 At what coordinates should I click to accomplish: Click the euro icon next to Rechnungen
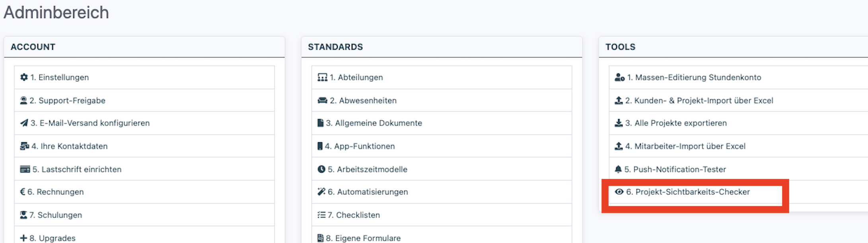(23, 192)
